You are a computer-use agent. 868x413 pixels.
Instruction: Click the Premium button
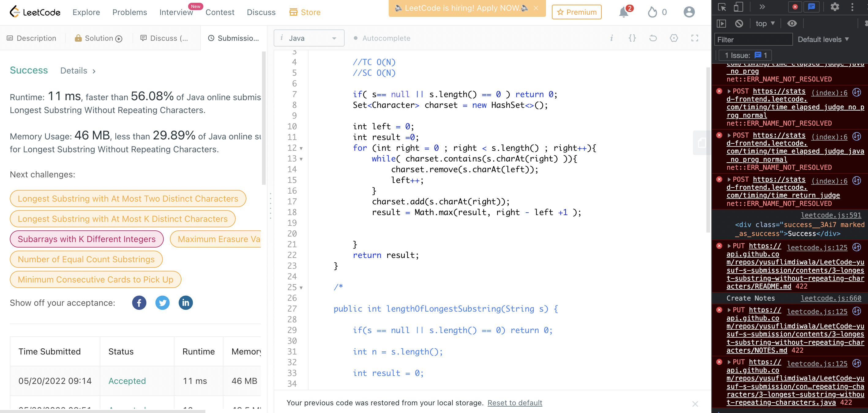click(x=577, y=12)
